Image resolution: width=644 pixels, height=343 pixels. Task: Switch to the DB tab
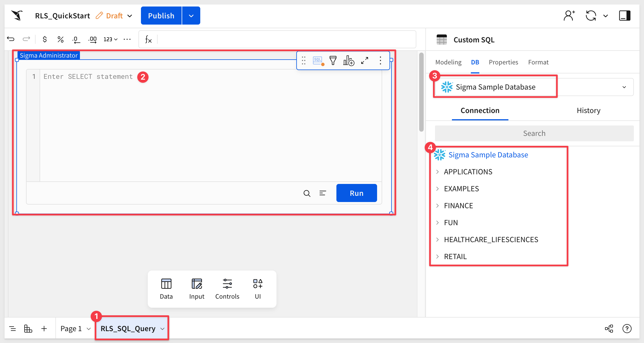coord(475,62)
